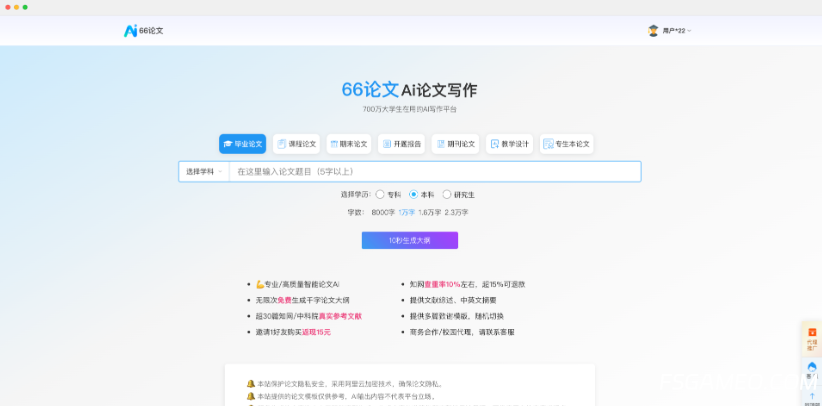Screen dimensions: 822x406
Task: Click the paper title input field
Action: tap(435, 172)
